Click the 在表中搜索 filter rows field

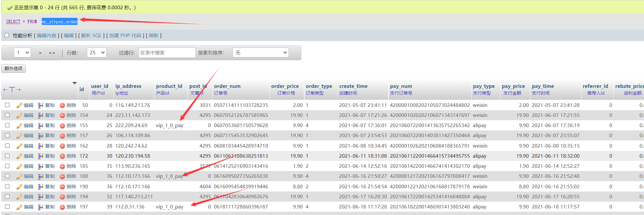click(x=167, y=53)
